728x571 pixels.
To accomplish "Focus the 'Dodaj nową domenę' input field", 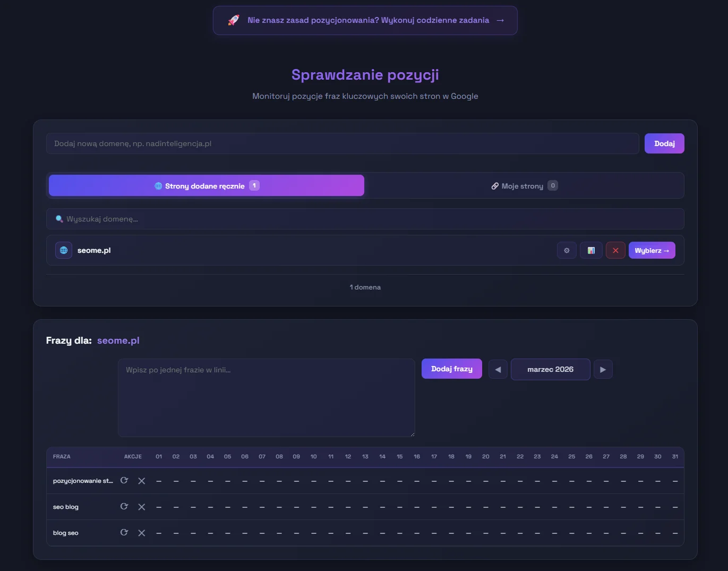I will tap(342, 143).
